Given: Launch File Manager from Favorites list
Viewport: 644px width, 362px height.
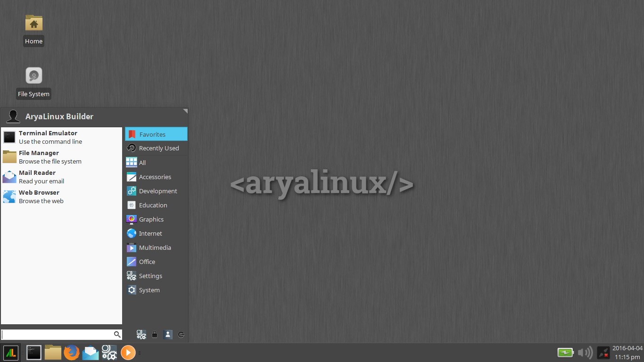Looking at the screenshot, I should click(x=61, y=157).
